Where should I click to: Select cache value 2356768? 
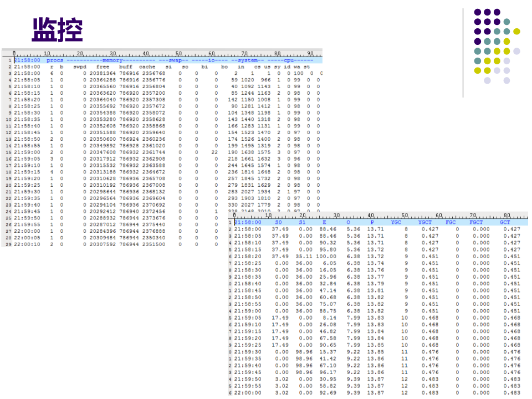(154, 73)
